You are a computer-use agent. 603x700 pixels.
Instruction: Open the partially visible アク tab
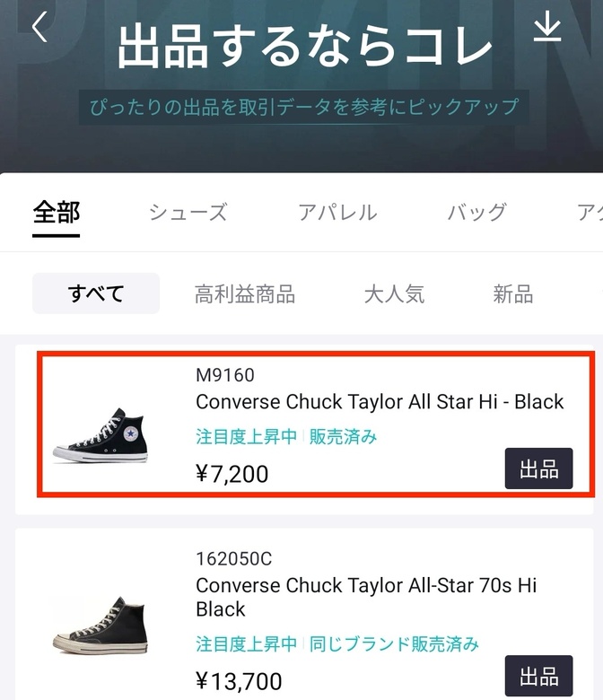pyautogui.click(x=590, y=212)
